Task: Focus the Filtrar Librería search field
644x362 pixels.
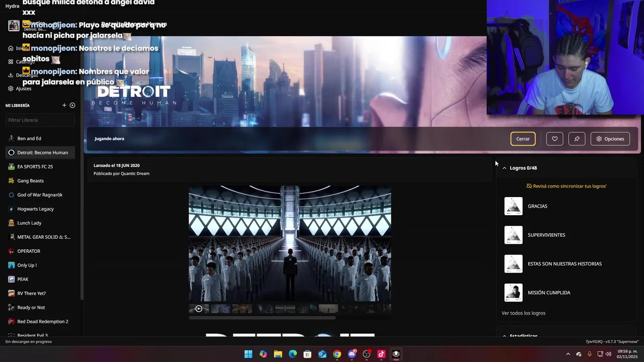Action: (40, 120)
